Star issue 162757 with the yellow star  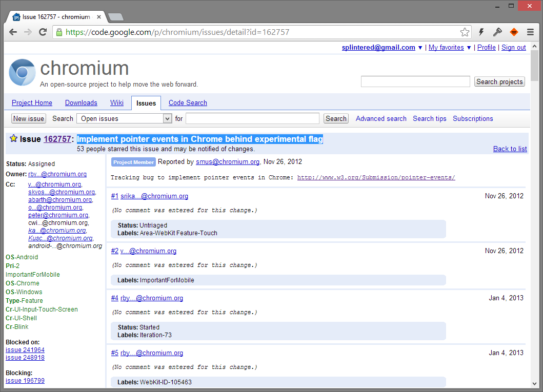13,139
